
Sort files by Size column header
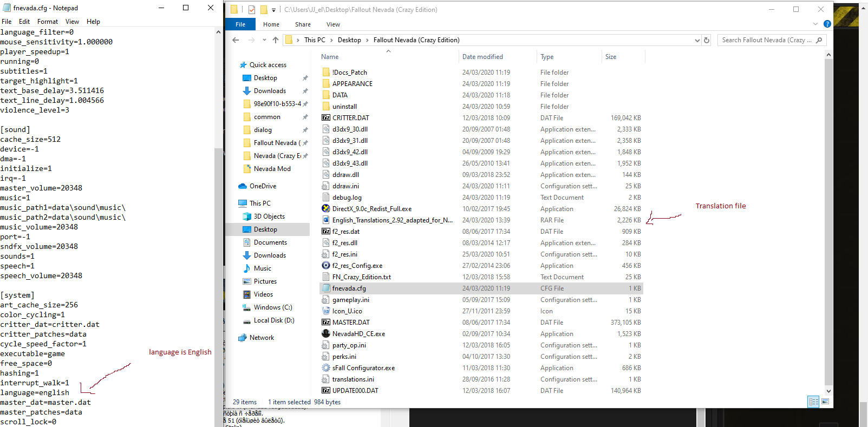611,57
